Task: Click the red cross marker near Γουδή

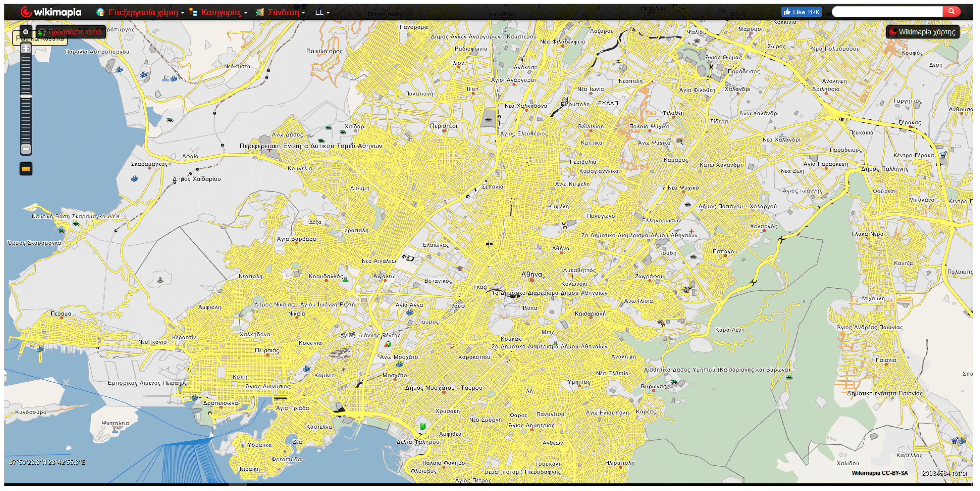Action: pyautogui.click(x=691, y=231)
